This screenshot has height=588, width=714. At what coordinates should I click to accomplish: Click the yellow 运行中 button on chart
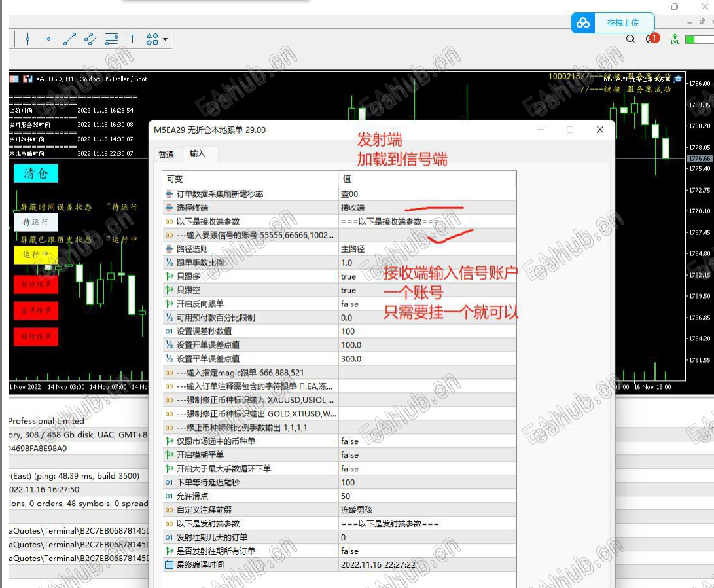click(36, 255)
